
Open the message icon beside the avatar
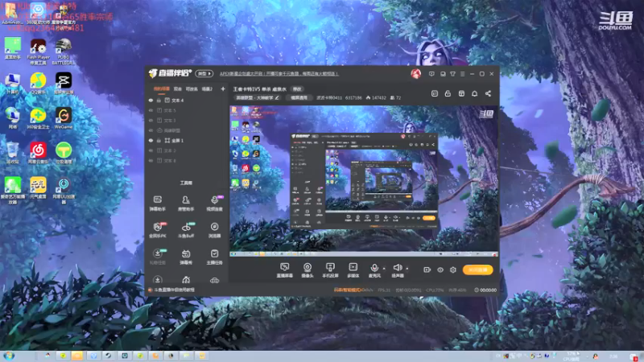pos(431,74)
